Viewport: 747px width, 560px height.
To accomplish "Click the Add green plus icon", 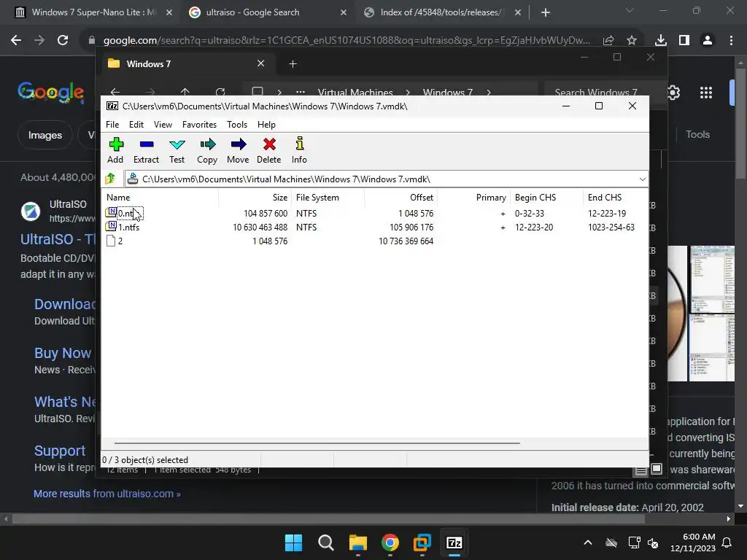I will 116,144.
